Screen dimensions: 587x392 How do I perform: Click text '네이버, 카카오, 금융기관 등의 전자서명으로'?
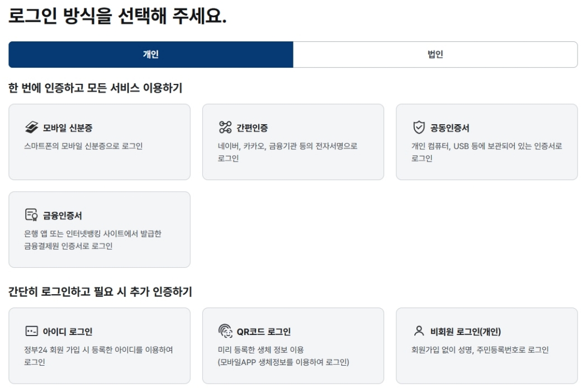(287, 146)
